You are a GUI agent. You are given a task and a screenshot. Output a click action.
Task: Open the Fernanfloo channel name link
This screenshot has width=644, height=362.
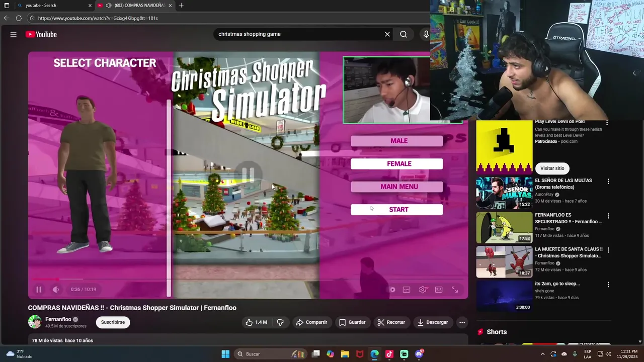click(58, 319)
